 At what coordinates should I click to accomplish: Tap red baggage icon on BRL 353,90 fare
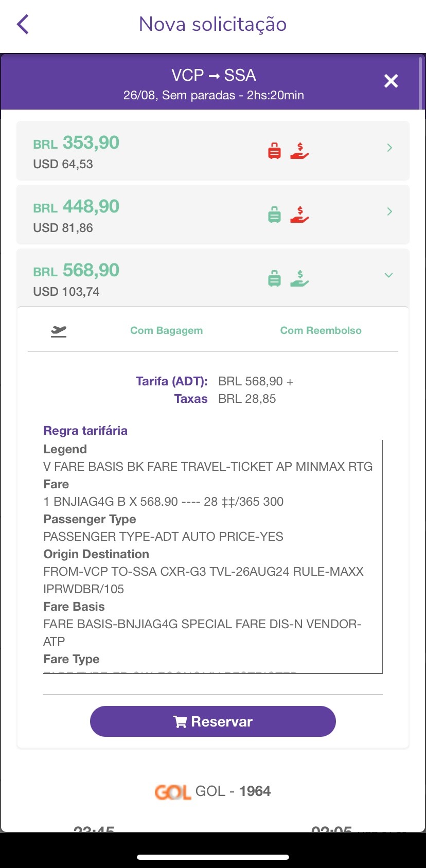[275, 151]
